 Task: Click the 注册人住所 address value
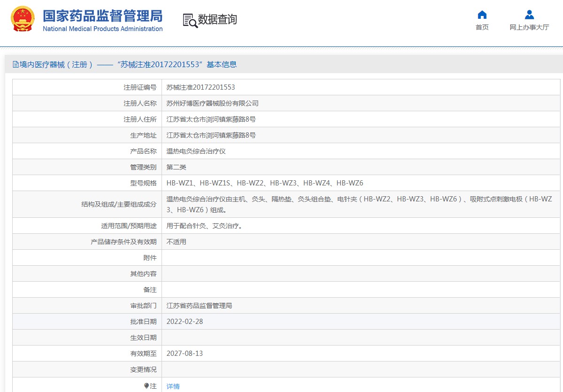click(x=211, y=119)
